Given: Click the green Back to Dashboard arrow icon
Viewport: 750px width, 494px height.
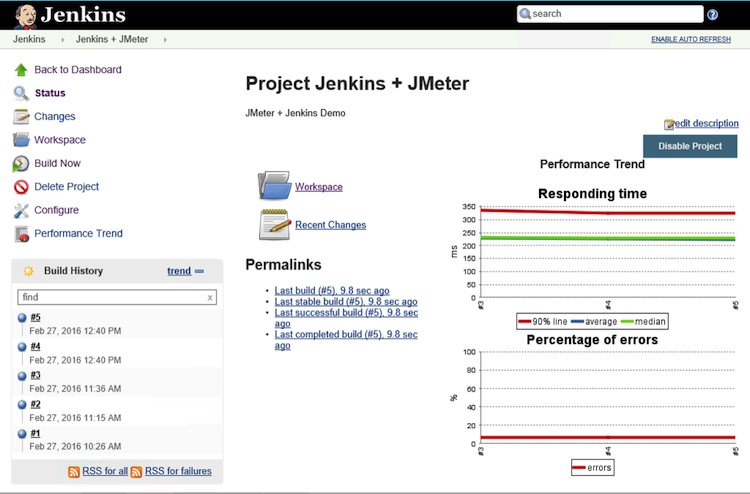Looking at the screenshot, I should tap(21, 70).
